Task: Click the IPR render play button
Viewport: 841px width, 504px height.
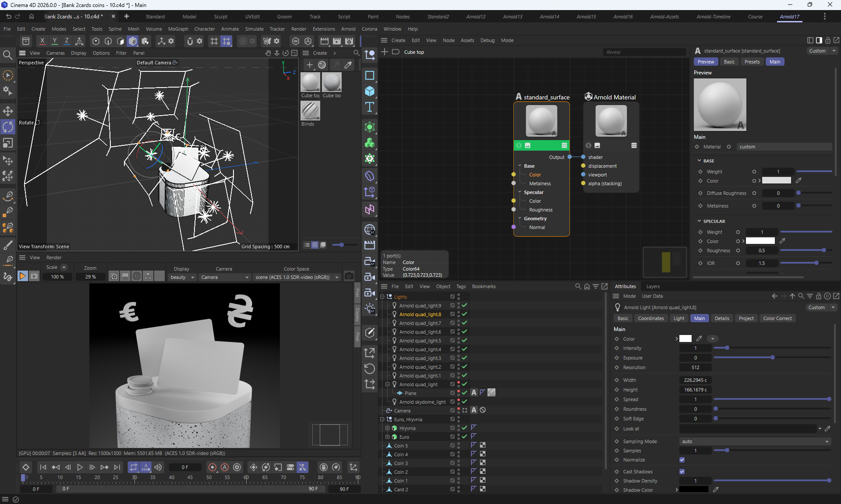Action: click(22, 276)
